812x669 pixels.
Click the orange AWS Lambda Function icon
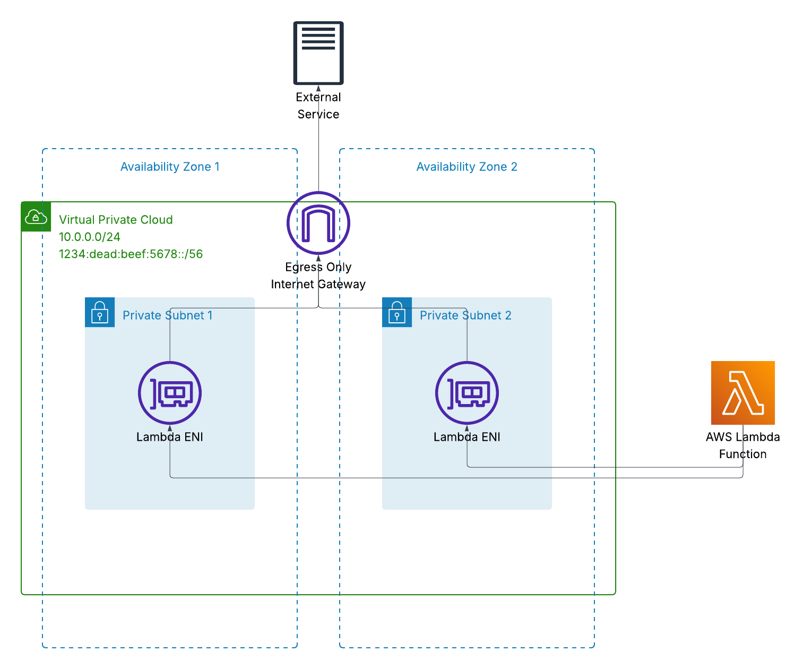(x=742, y=393)
